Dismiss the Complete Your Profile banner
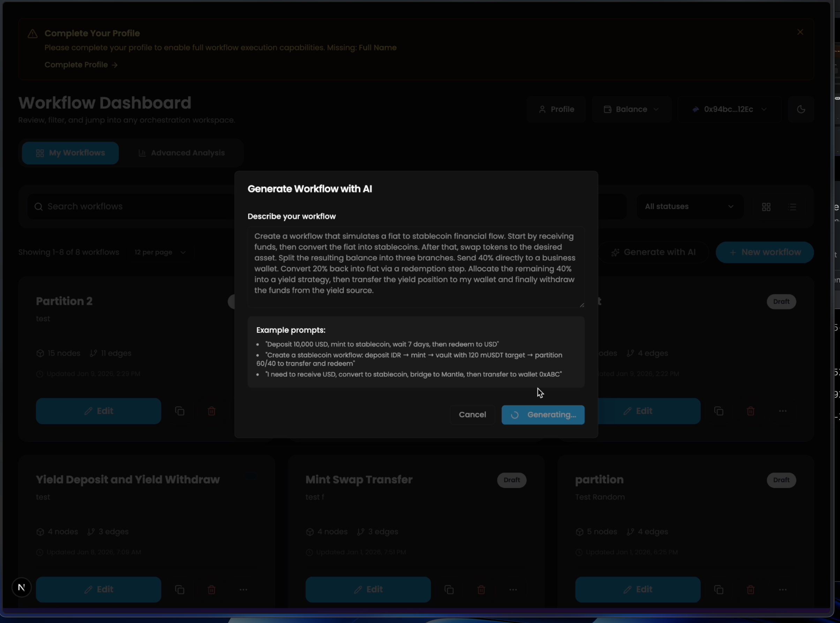This screenshot has width=840, height=623. click(800, 32)
